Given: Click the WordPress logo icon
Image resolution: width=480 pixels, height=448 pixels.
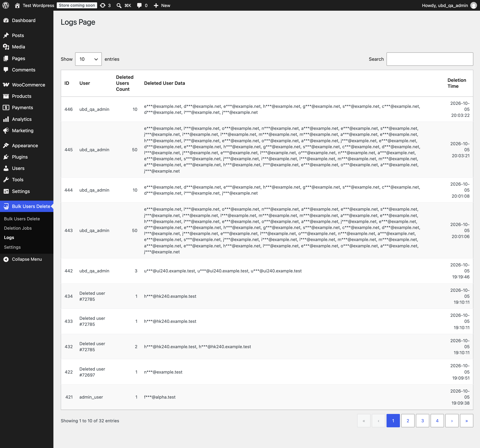Looking at the screenshot, I should coord(6,5).
